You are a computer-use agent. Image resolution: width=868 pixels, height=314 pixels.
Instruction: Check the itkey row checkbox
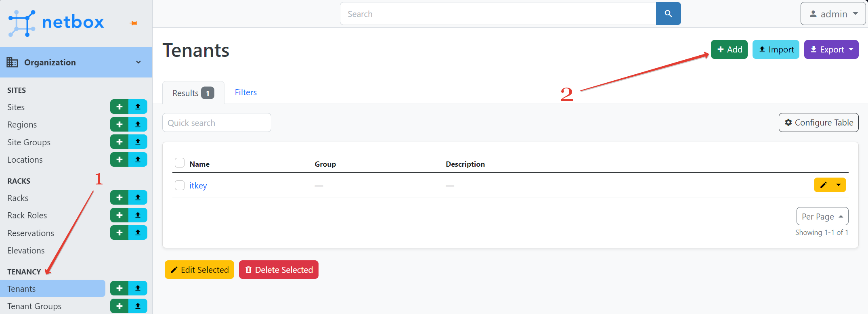(180, 185)
